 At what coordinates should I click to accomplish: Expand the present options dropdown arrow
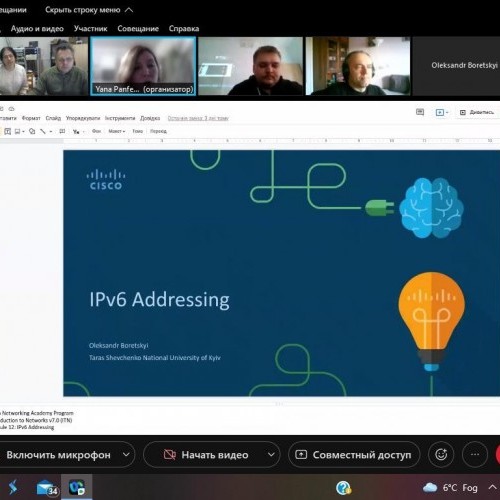point(447,113)
